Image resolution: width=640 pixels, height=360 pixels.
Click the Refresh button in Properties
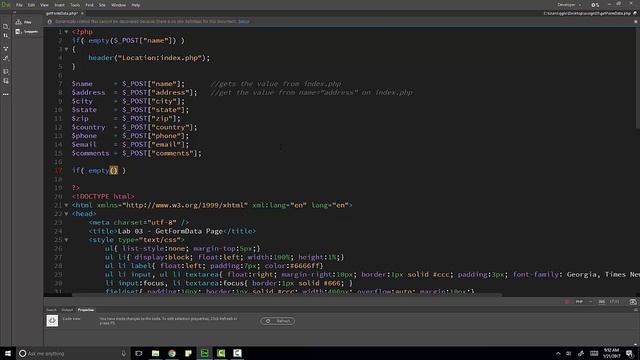tap(278, 321)
